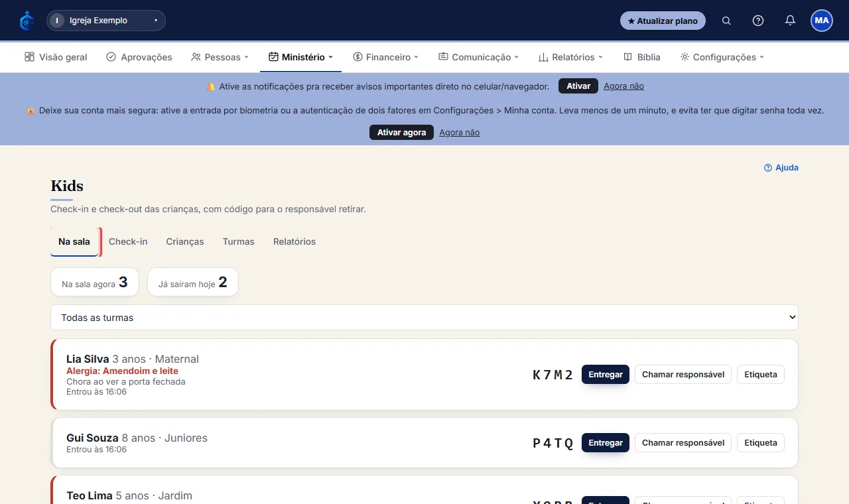Screen dimensions: 849x504
Task: Click the Já saíram hoje counter card
Action: click(x=193, y=283)
